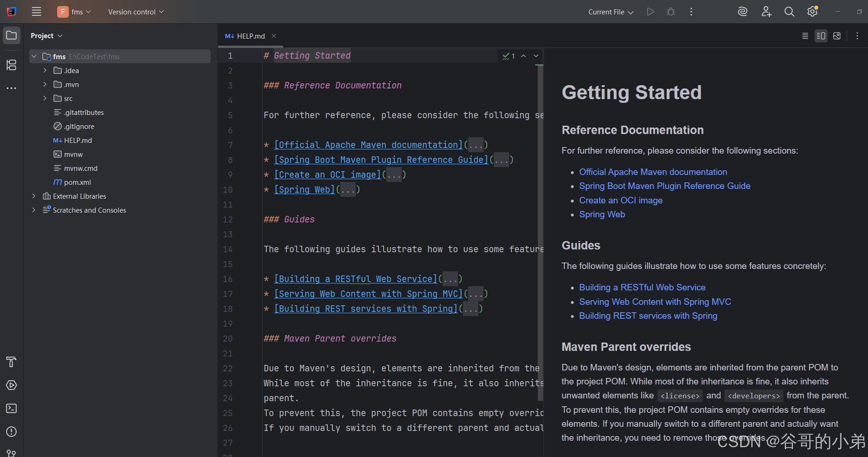Open the Terminal tool window

(12, 408)
